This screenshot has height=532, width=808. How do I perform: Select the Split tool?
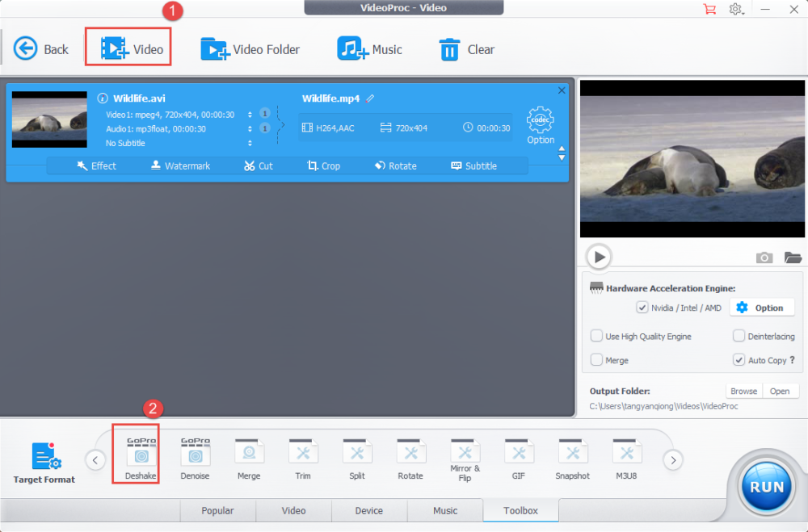coord(356,459)
